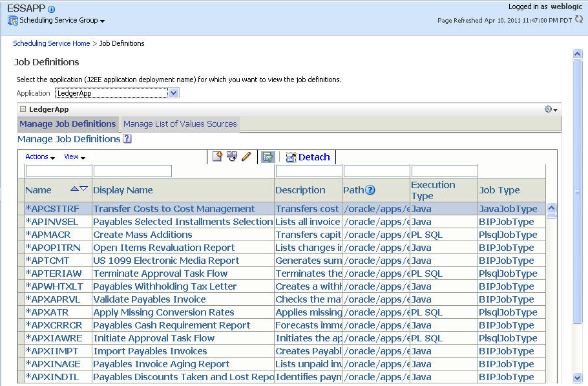Open Manage Job Definitions help icon

tap(127, 138)
